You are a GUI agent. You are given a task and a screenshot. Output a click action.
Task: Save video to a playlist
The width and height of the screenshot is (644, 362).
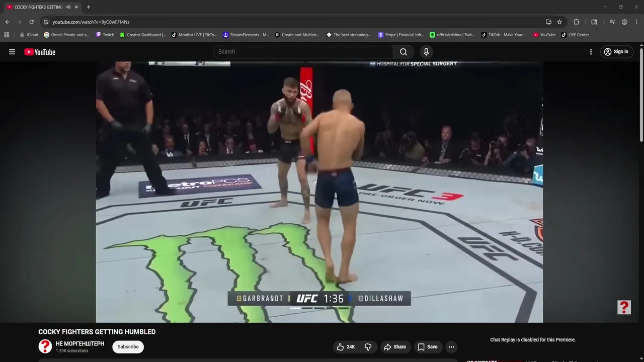tap(427, 347)
